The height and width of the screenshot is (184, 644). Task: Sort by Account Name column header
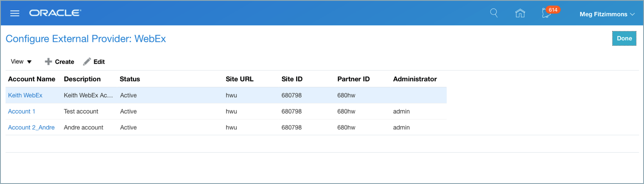[31, 79]
